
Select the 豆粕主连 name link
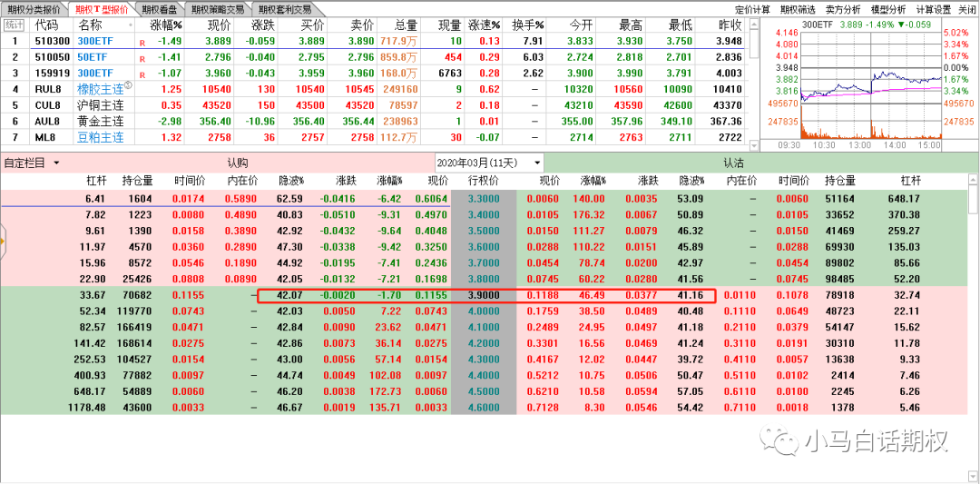pos(101,137)
